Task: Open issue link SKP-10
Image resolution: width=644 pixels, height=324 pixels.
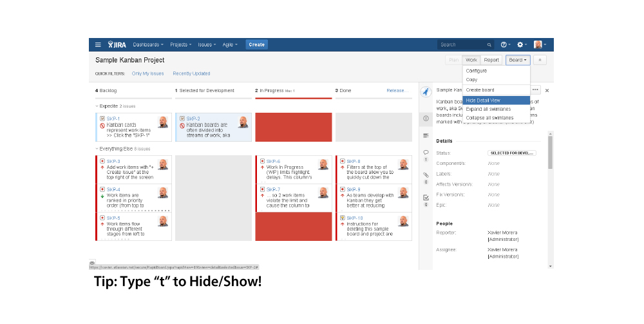Action: [355, 218]
